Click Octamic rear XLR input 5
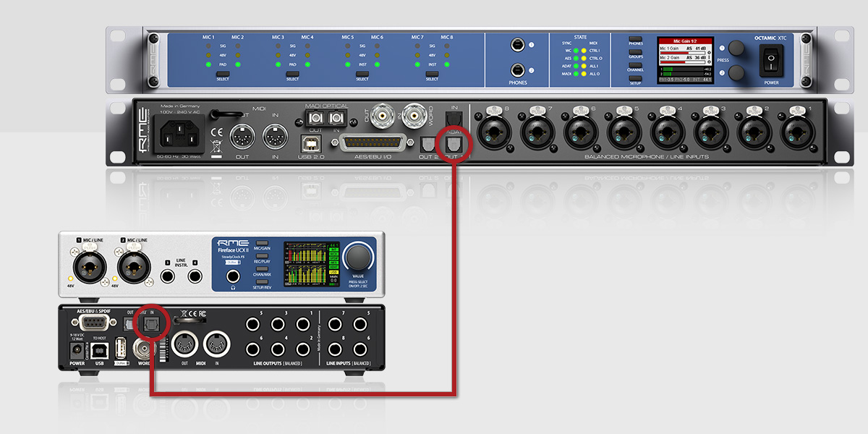The width and height of the screenshot is (868, 434). point(624,132)
